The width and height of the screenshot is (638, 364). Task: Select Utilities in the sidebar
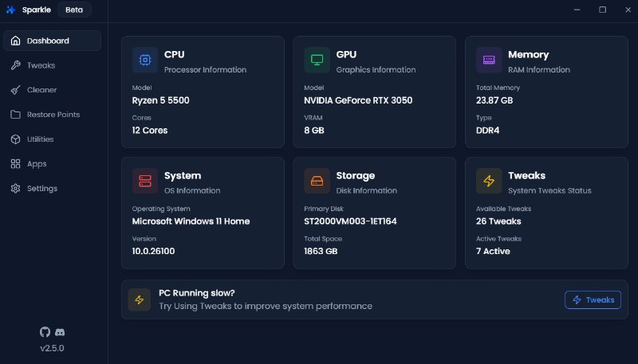click(40, 139)
